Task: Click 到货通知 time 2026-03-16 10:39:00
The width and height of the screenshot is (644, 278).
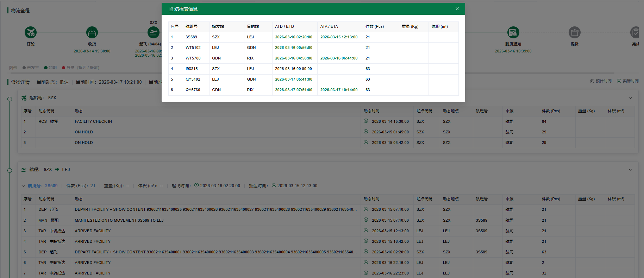Action: 513,51
